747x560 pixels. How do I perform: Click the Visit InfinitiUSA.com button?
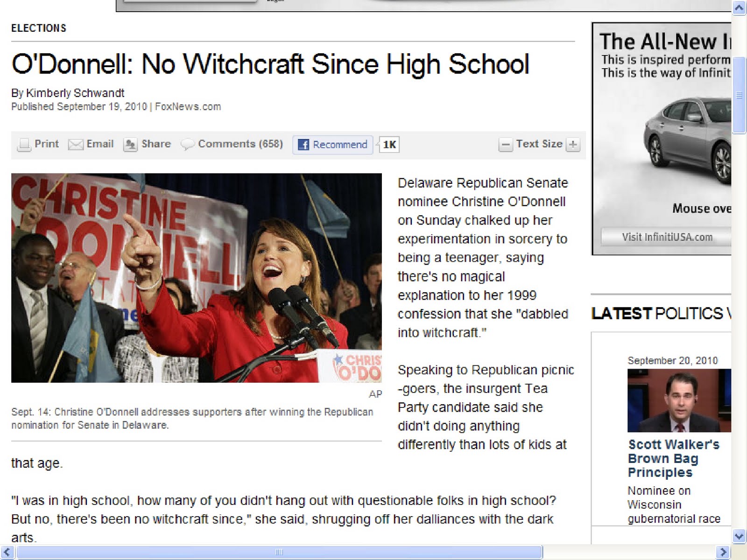(x=666, y=237)
